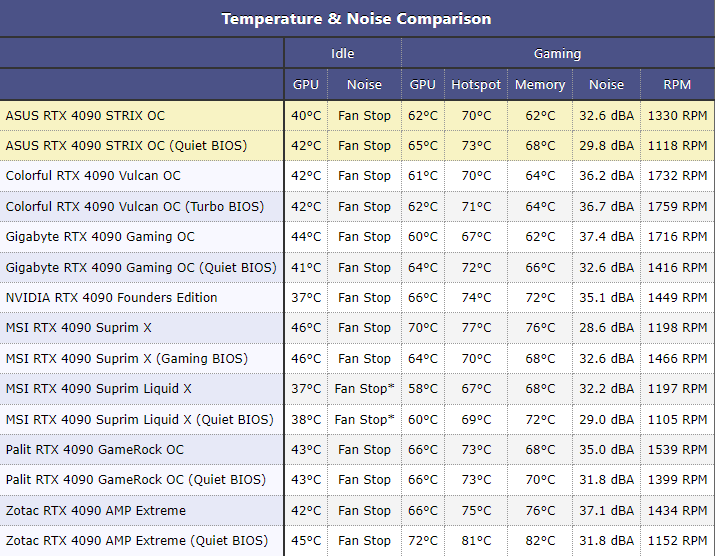The width and height of the screenshot is (715, 556).
Task: Click NVIDIA RTX 4090 Founders Edition row label
Action: pyautogui.click(x=111, y=297)
